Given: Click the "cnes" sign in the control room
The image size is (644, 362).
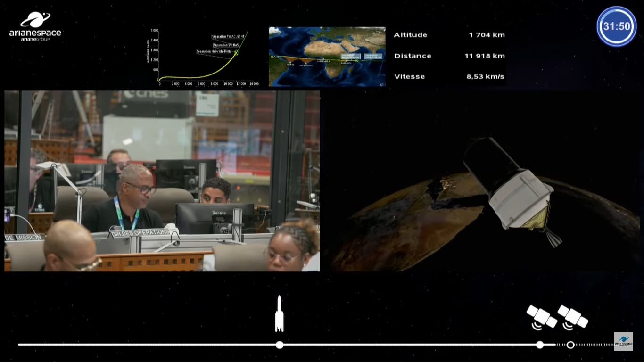Looking at the screenshot, I should (x=146, y=94).
